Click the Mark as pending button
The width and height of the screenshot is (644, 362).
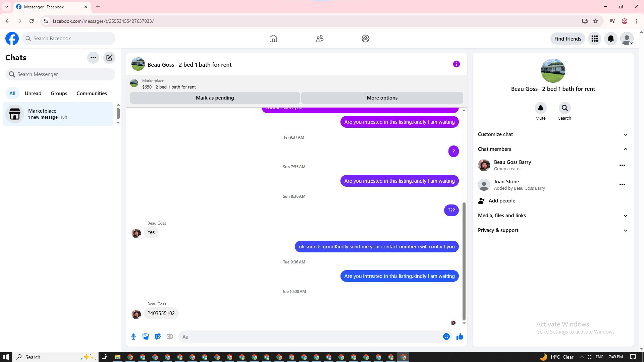tap(215, 98)
